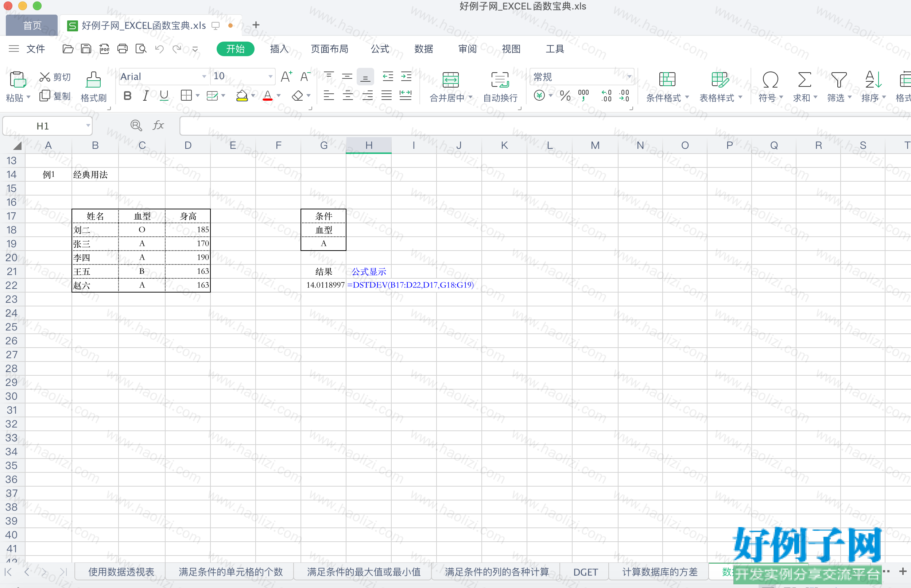Expand the quick access toolbar customize arrow
The width and height of the screenshot is (911, 588).
pyautogui.click(x=195, y=49)
